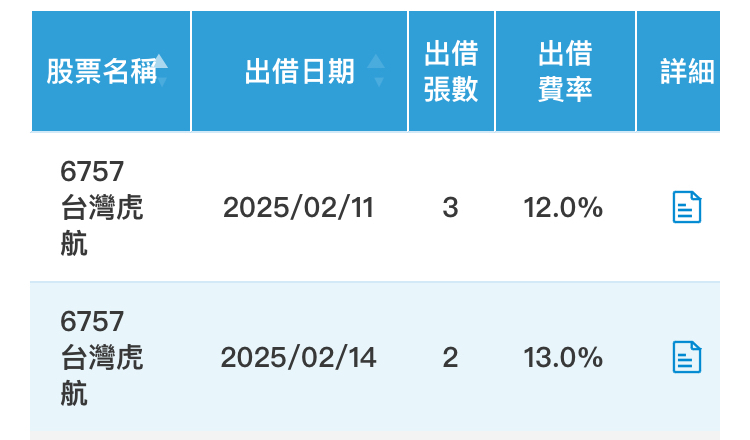Click stock code 6757 in the 13.0% row

(91, 322)
